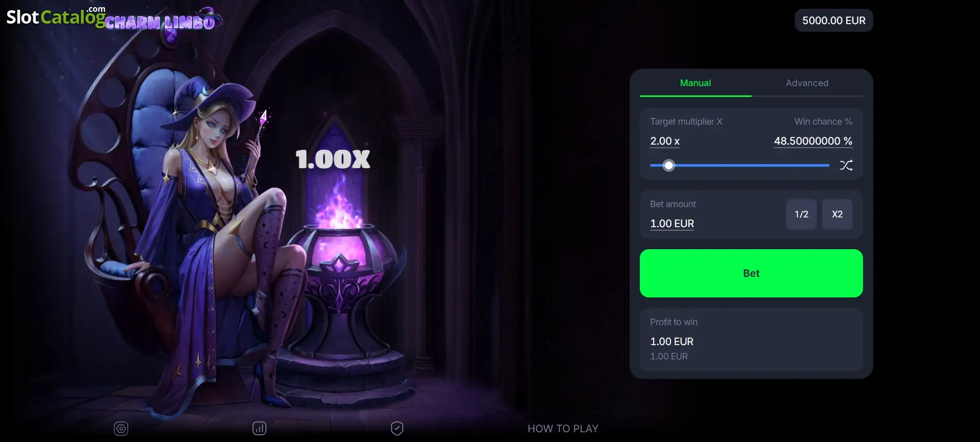This screenshot has height=442, width=980.
Task: Click the 5000.00 EUR balance display
Action: pos(834,21)
